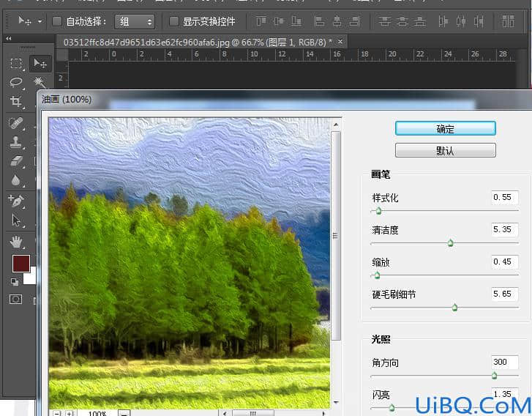Image resolution: width=532 pixels, height=416 pixels.
Task: Adjust the 清洁度 slider handle
Action: point(451,243)
